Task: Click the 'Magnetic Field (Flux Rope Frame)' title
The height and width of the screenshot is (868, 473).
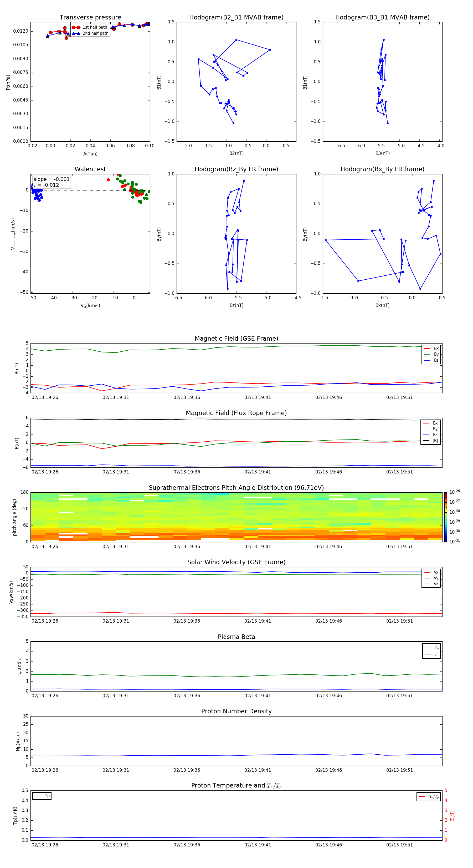Action: click(236, 413)
